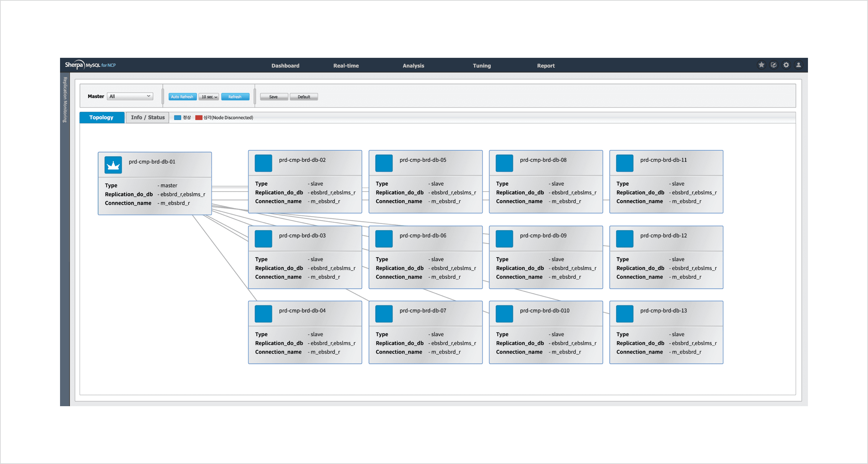Open the Tuning menu

pyautogui.click(x=481, y=66)
